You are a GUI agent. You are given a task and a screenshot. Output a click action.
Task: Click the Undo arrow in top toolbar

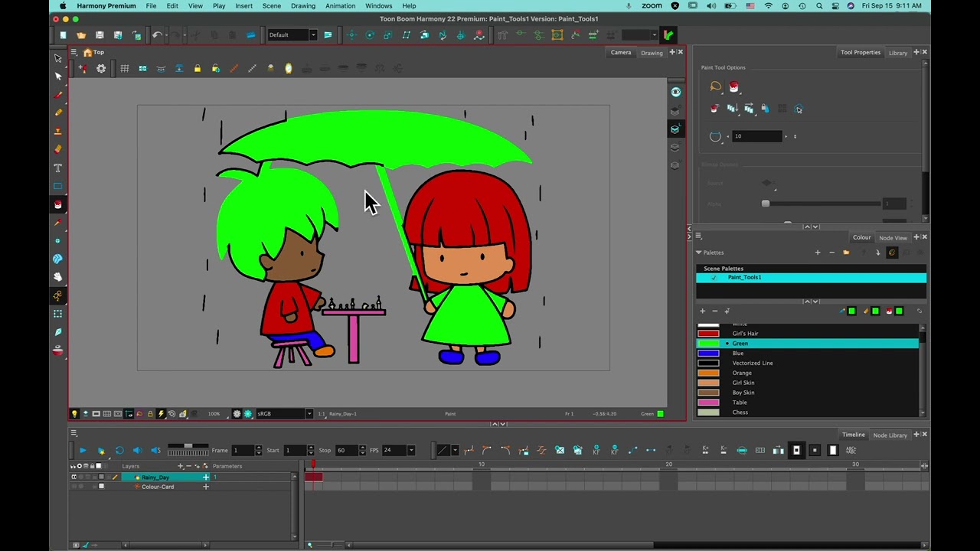click(157, 35)
